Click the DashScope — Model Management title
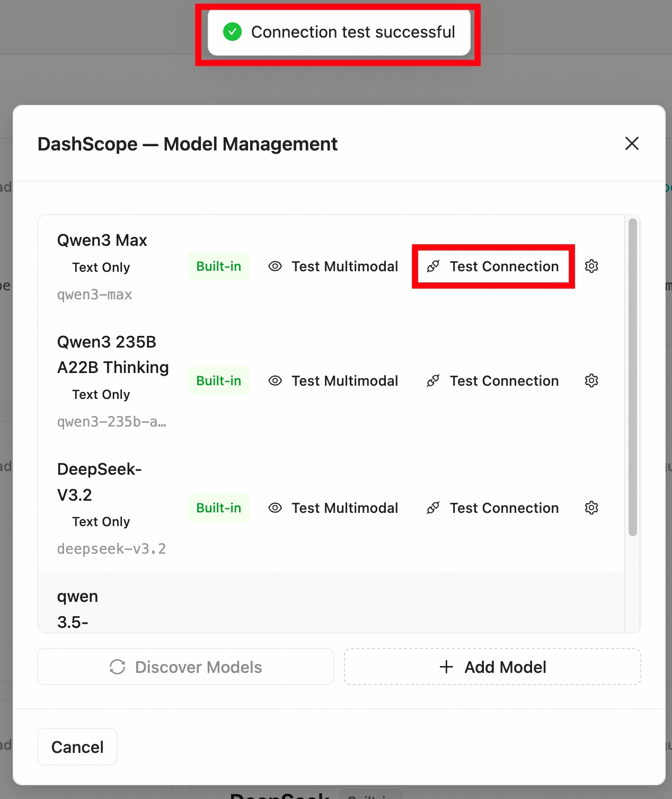Image resolution: width=672 pixels, height=799 pixels. (x=188, y=144)
